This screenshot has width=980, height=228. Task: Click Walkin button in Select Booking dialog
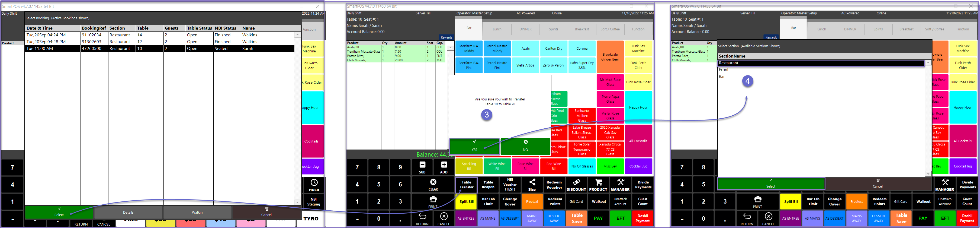pyautogui.click(x=197, y=213)
